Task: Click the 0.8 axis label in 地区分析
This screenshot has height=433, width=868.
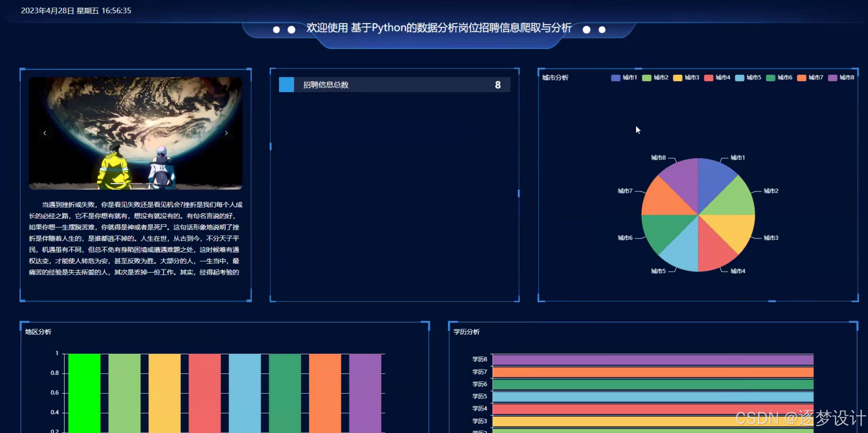Action: point(55,373)
